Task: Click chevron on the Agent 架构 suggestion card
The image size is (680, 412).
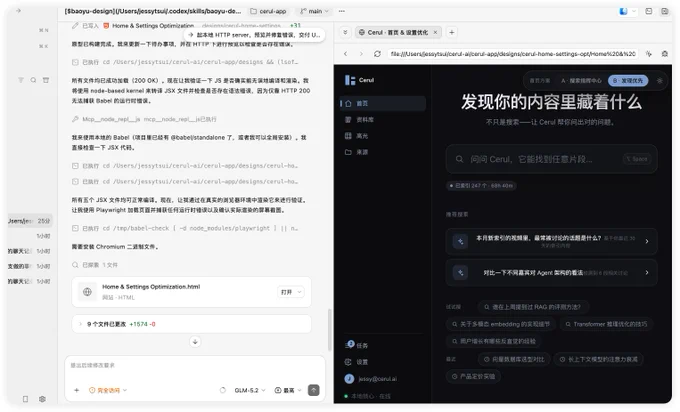Action: click(647, 273)
